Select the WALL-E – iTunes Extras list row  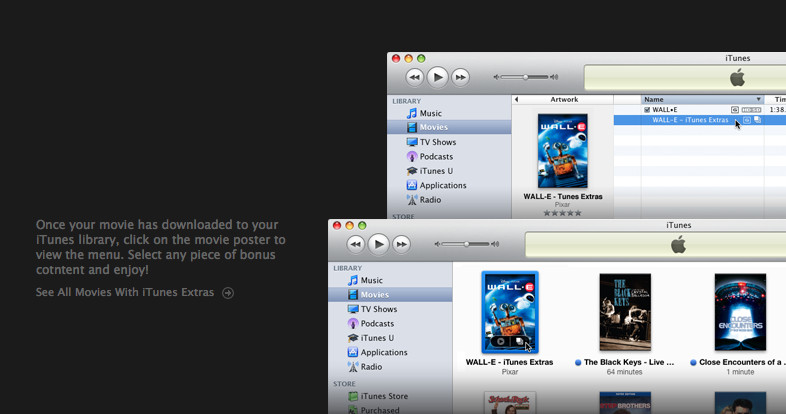pyautogui.click(x=700, y=120)
